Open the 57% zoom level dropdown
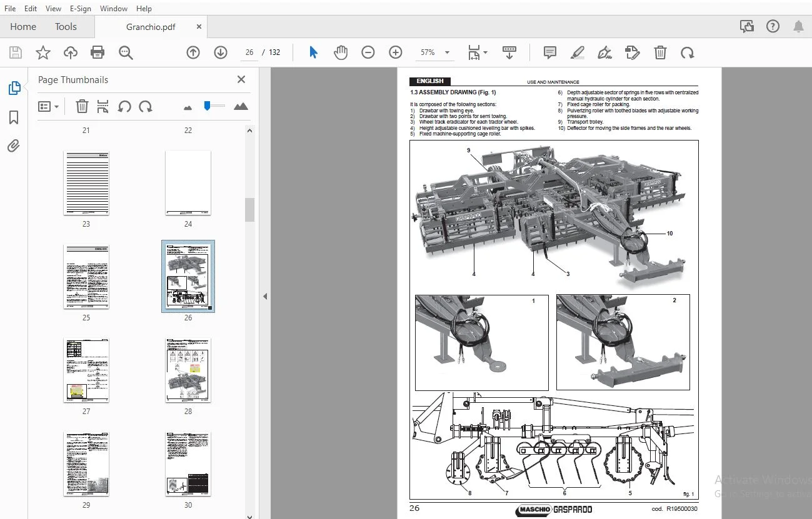Viewport: 812px width, 519px height. coord(435,52)
